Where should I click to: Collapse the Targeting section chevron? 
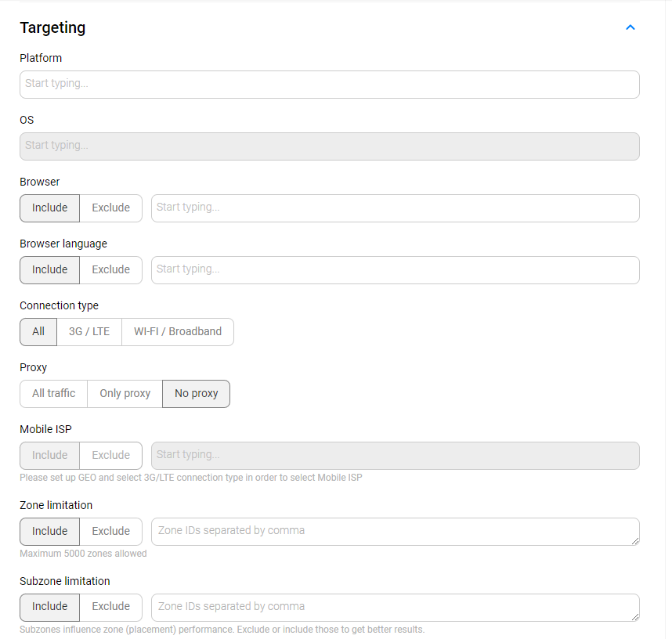tap(630, 28)
